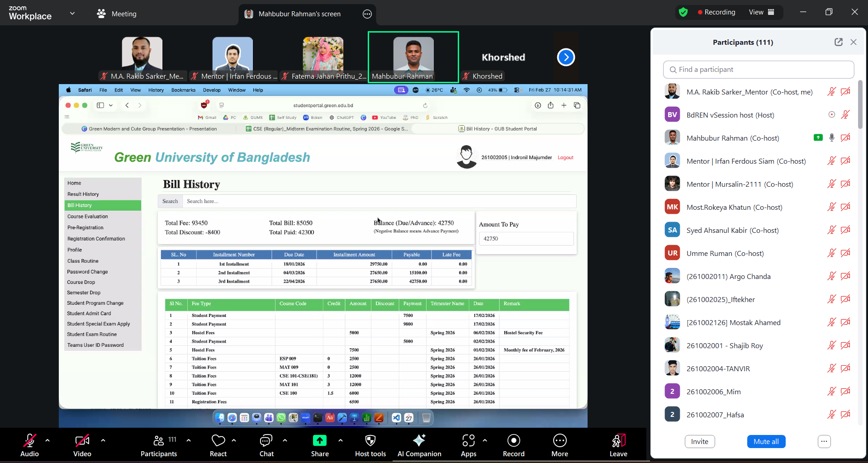
Task: Open the Meeting tab
Action: click(117, 14)
